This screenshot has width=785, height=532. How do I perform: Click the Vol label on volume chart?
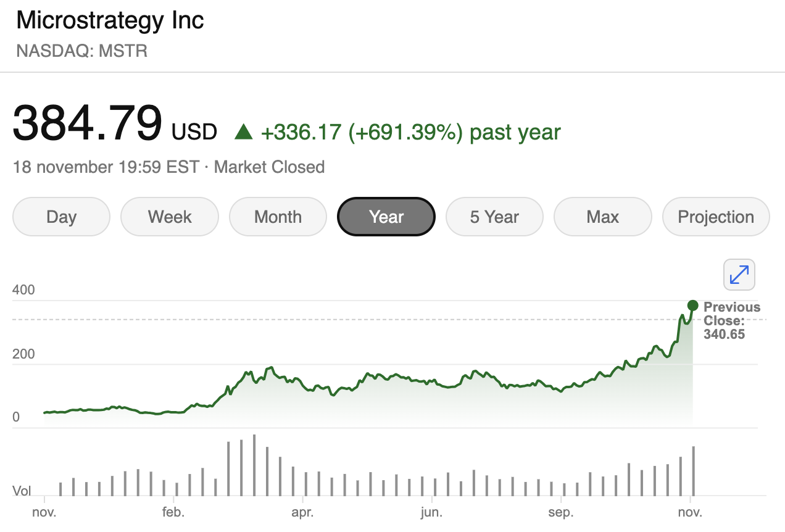coord(22,491)
